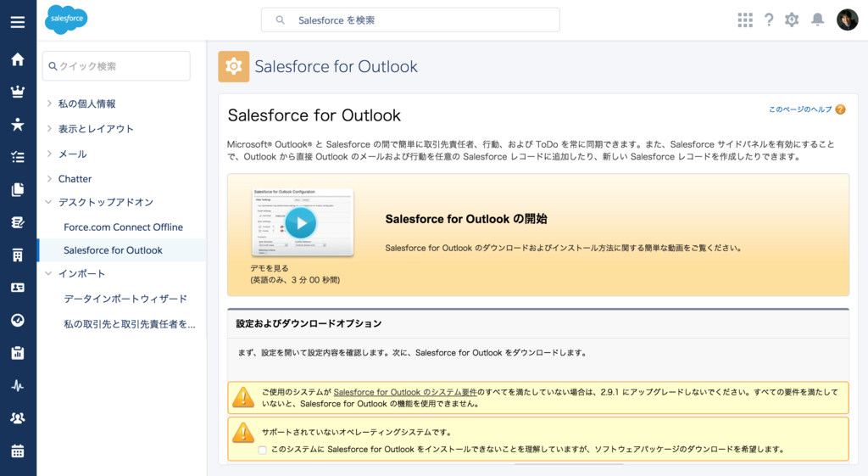Open the hamburger navigation menu
This screenshot has width=868, height=476.
(18, 22)
